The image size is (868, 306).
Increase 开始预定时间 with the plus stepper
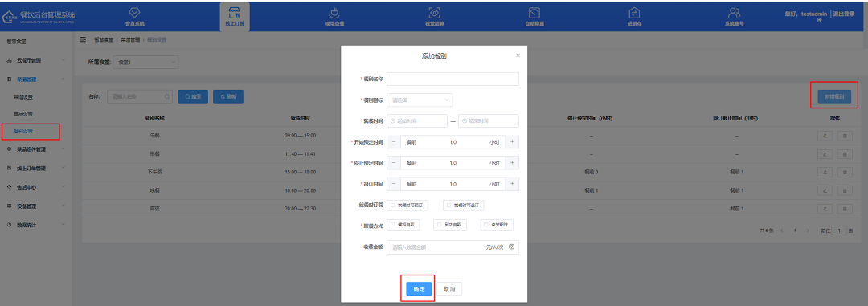(x=512, y=142)
